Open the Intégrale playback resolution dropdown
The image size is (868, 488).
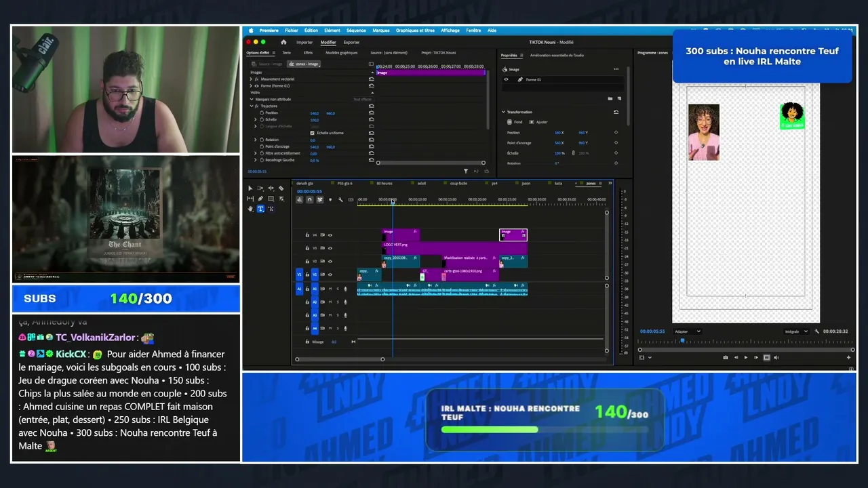click(x=796, y=331)
